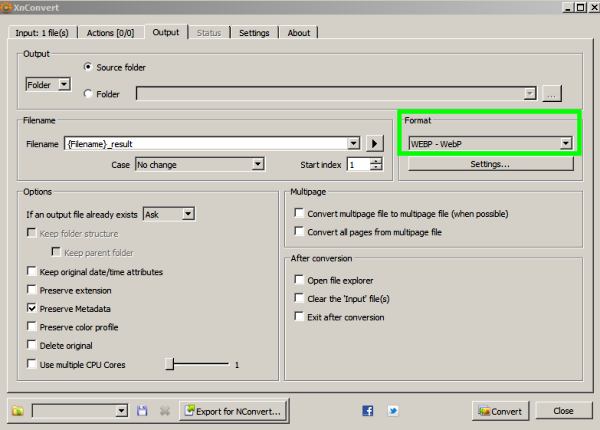Enable Keep original date/time attributes
This screenshot has width=600, height=430.
[32, 271]
